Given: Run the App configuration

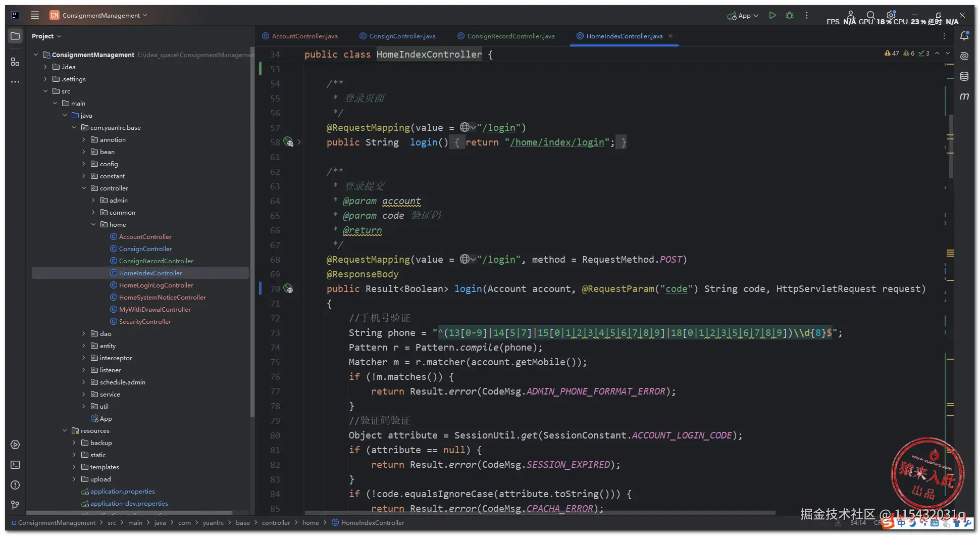Looking at the screenshot, I should [x=772, y=15].
